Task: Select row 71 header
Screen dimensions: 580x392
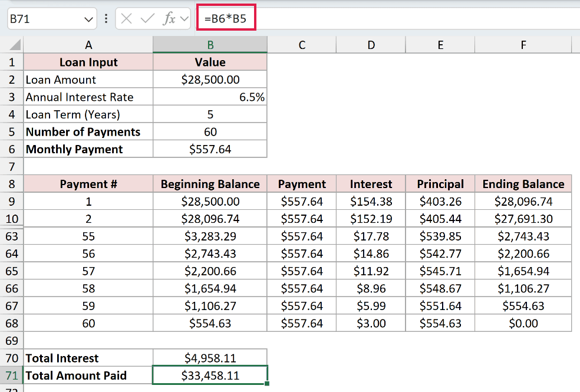Action: 12,375
